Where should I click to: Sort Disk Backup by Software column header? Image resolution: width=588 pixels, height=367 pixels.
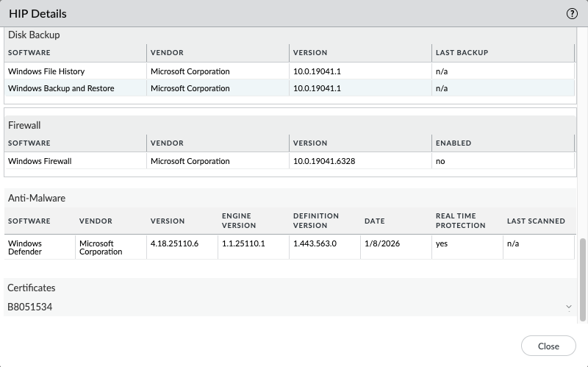tap(29, 53)
